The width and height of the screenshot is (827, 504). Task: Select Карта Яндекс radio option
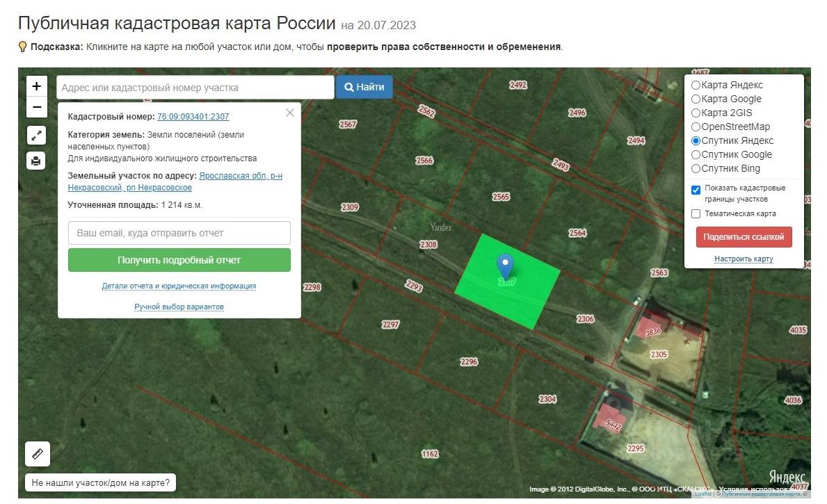click(696, 85)
